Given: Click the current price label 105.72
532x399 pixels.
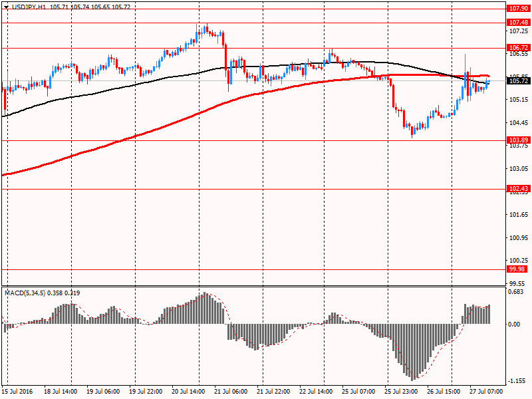Looking at the screenshot, I should point(518,80).
